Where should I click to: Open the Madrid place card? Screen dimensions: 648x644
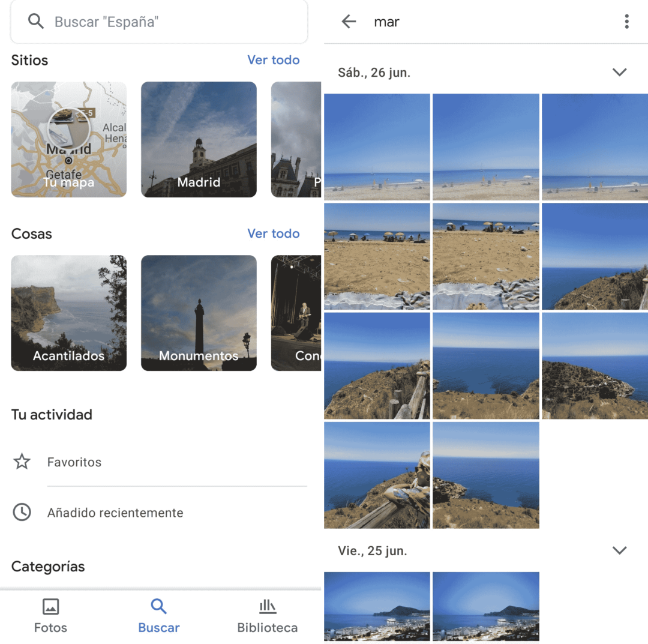[x=199, y=139]
